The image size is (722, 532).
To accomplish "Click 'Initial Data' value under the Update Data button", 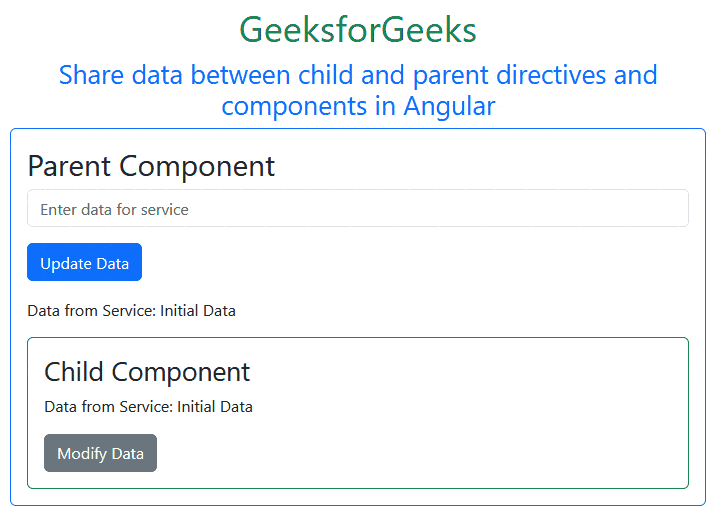I will click(198, 311).
